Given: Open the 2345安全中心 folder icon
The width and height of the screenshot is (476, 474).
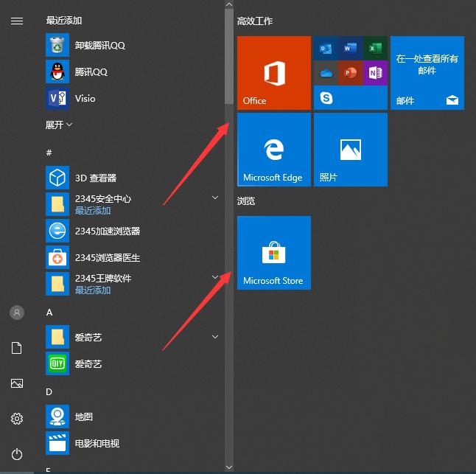Looking at the screenshot, I should click(x=57, y=204).
